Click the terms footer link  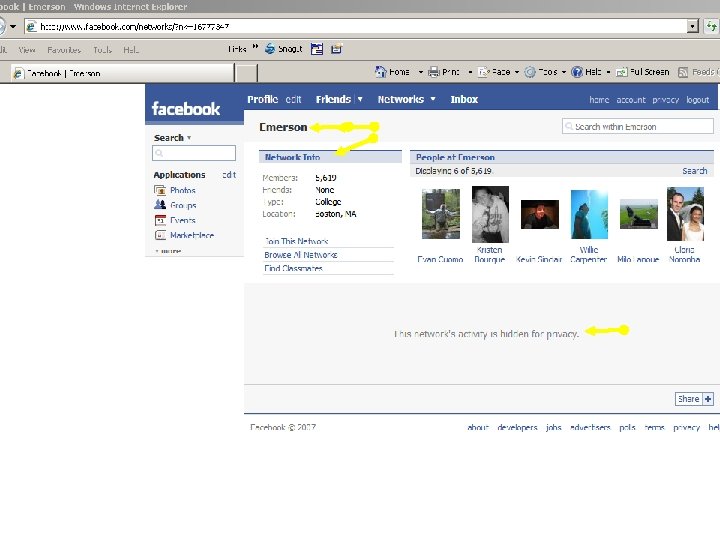654,428
